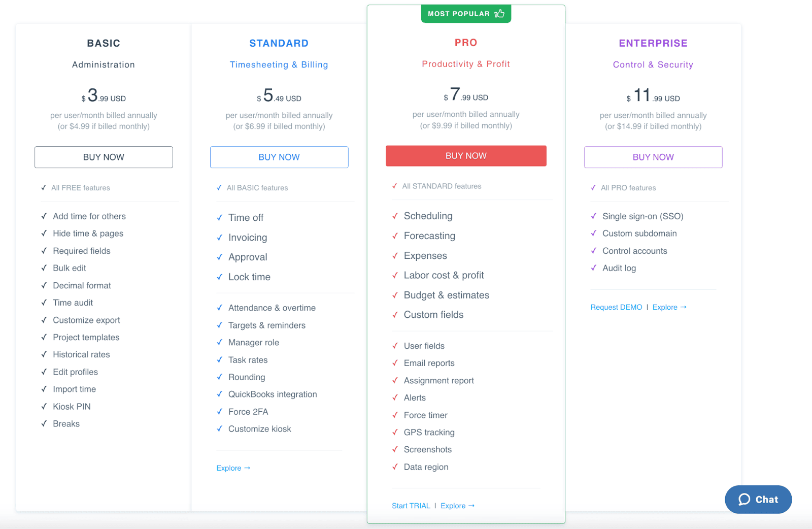Click the checkmark next to Time off
The image size is (812, 529).
[219, 218]
